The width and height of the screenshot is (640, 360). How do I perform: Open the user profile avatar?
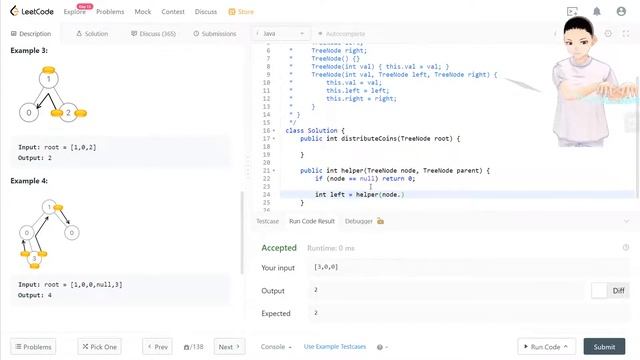(621, 11)
